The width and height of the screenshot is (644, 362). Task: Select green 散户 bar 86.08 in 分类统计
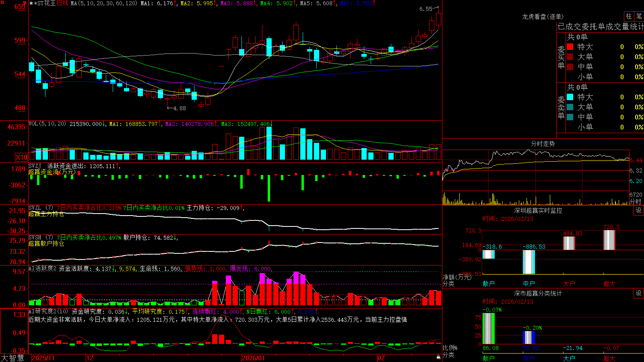489,329
